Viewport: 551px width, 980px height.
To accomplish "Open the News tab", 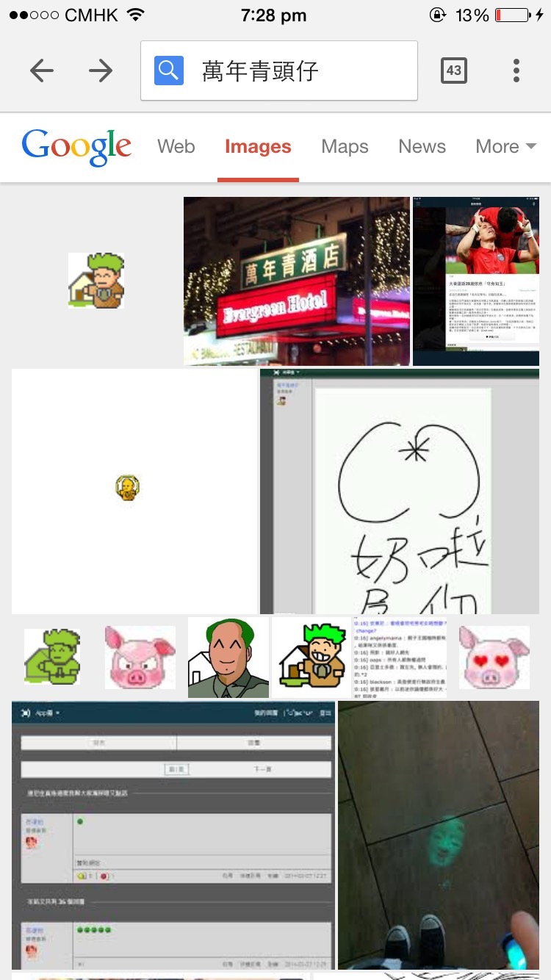I will 422,146.
